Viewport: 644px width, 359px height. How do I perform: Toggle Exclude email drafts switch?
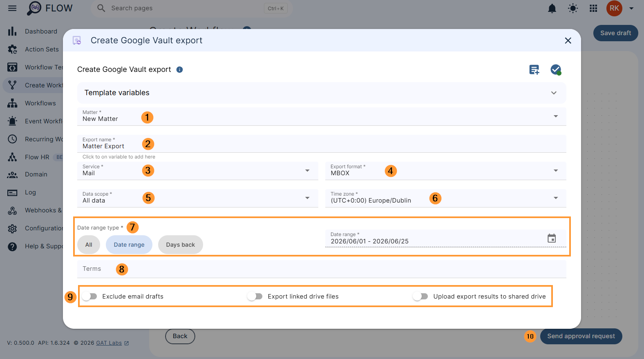tap(89, 297)
